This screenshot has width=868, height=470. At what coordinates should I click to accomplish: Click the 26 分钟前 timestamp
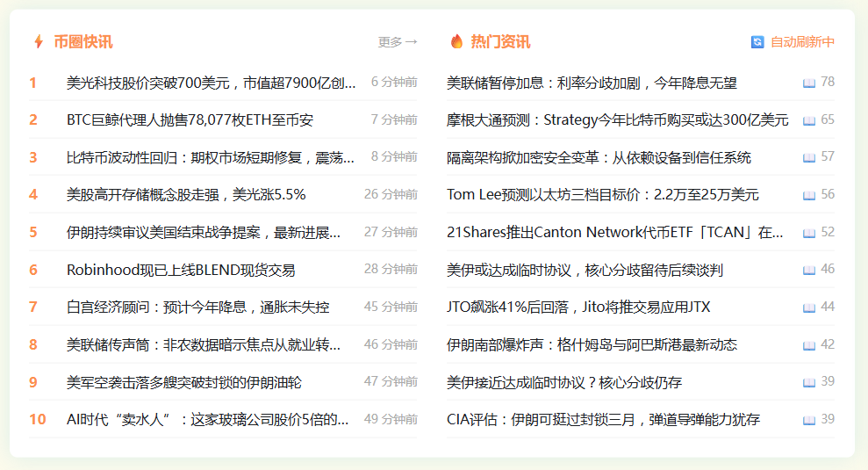(391, 194)
